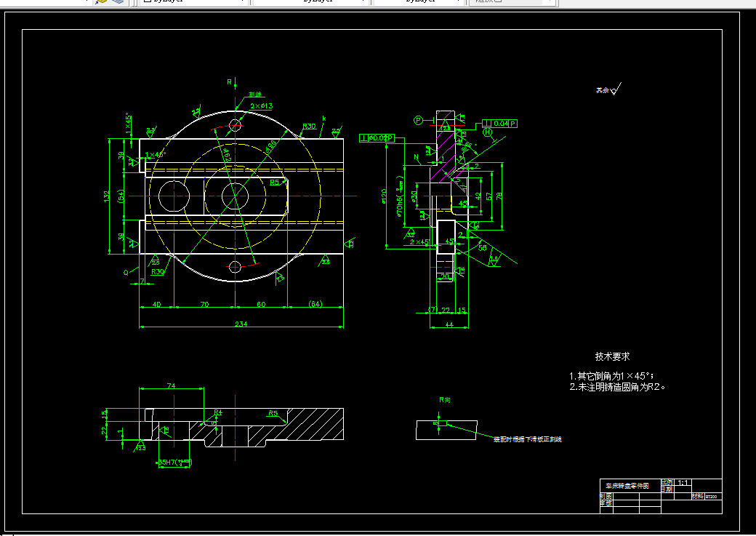Click the 车床转盘零件图 title block cell
Image resolution: width=756 pixels, height=536 pixels.
631,485
